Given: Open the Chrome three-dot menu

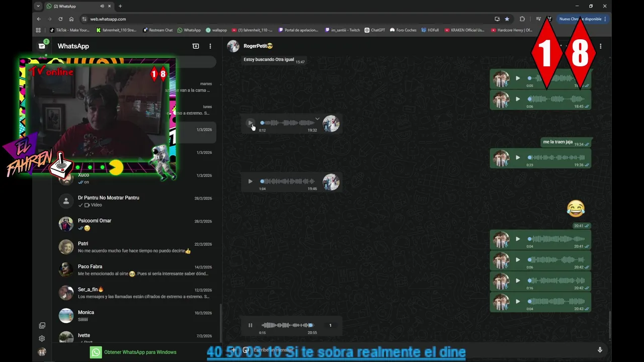Looking at the screenshot, I should pos(605,19).
